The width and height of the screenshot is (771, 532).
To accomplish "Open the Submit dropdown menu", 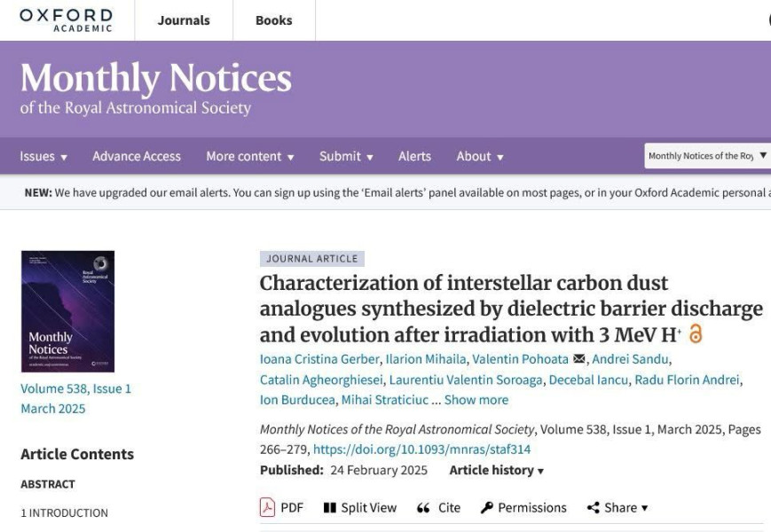I will pyautogui.click(x=346, y=157).
